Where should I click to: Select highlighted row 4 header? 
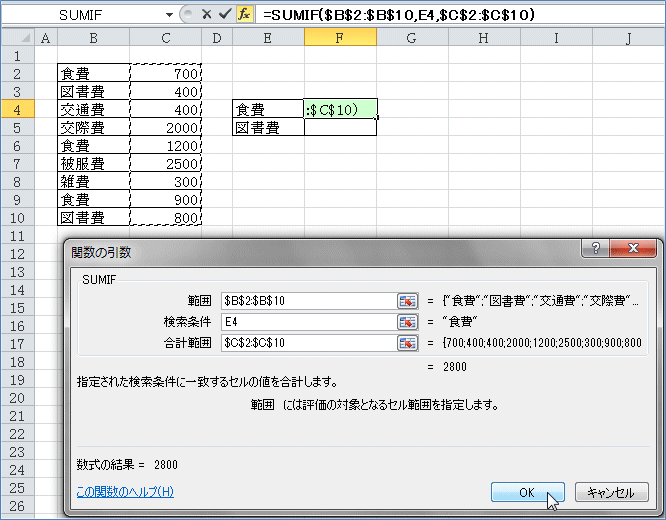(17, 110)
